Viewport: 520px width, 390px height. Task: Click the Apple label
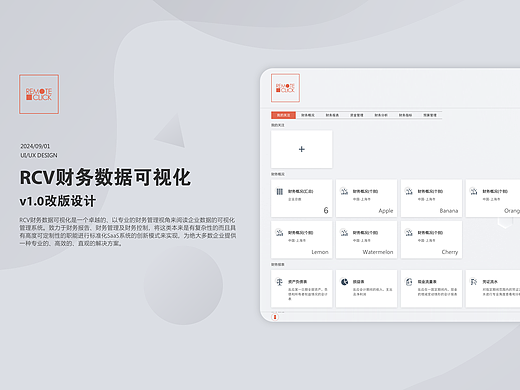click(386, 211)
